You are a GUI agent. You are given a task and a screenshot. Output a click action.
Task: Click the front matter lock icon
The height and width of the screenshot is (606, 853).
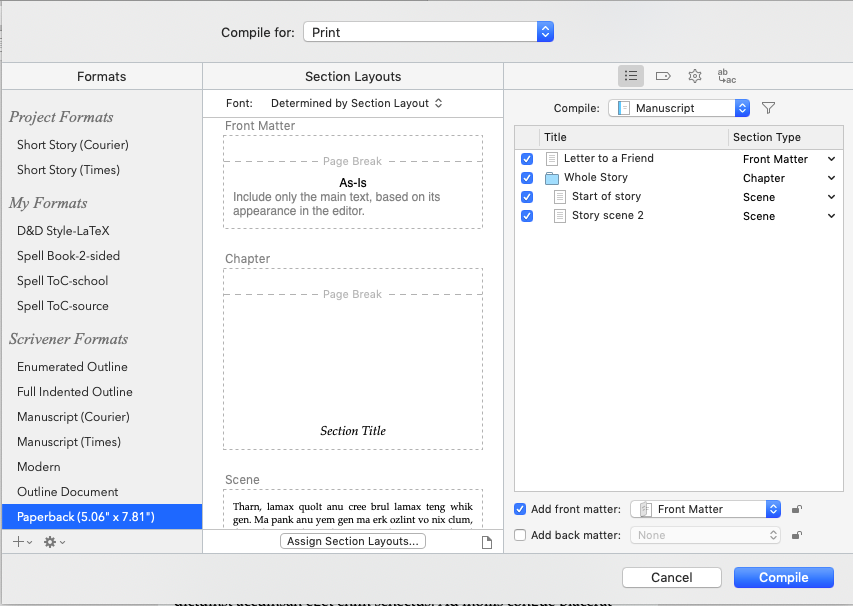(x=796, y=509)
